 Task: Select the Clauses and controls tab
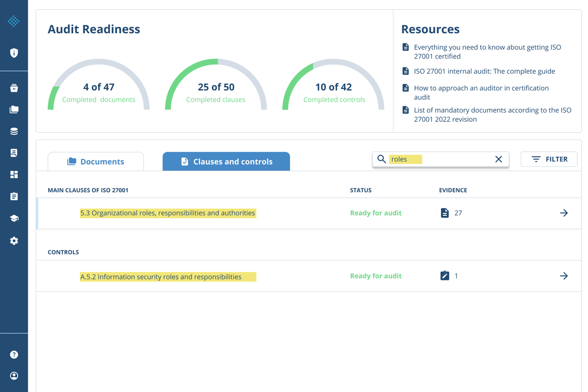[226, 161]
